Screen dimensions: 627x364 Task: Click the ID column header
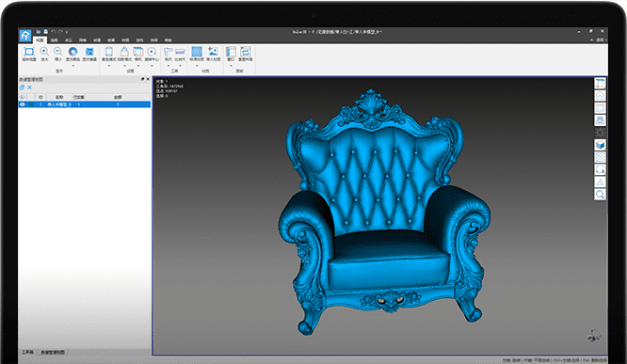pos(40,97)
